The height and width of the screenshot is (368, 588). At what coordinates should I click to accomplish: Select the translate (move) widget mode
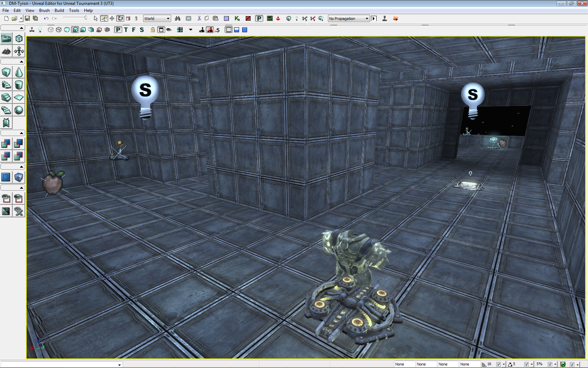point(112,19)
